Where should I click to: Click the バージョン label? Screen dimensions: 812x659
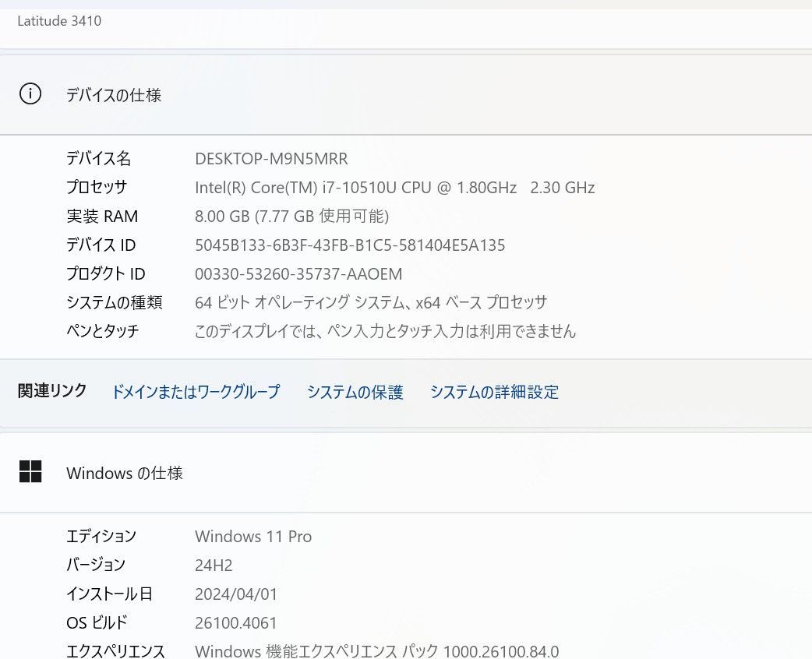coord(96,565)
